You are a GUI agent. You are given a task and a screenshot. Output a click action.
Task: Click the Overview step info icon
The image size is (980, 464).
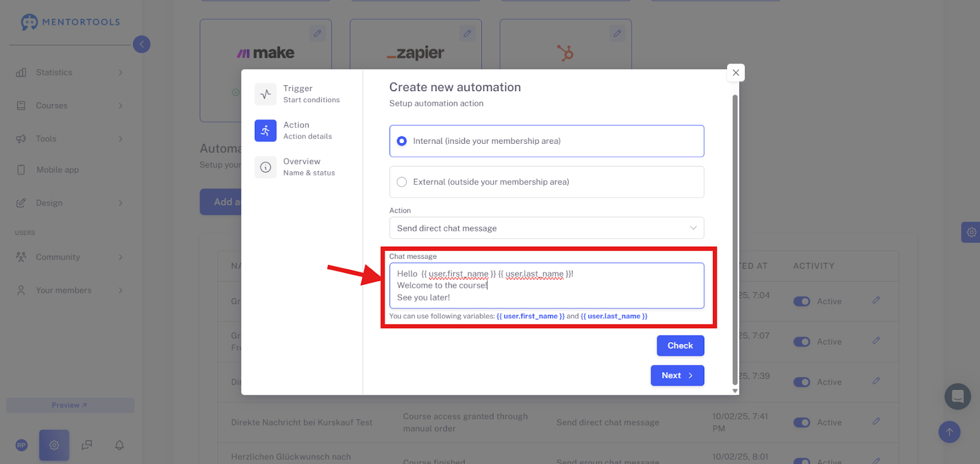[x=265, y=167]
